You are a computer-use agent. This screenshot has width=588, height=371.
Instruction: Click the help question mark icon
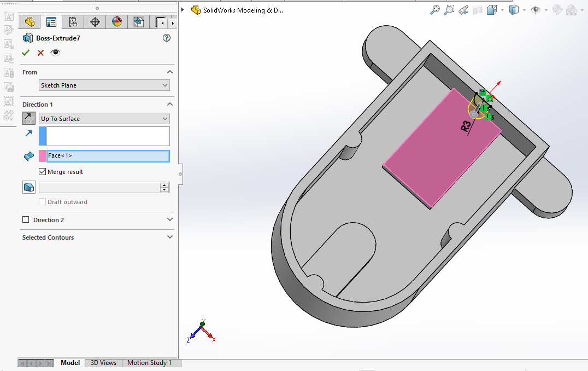(x=167, y=38)
